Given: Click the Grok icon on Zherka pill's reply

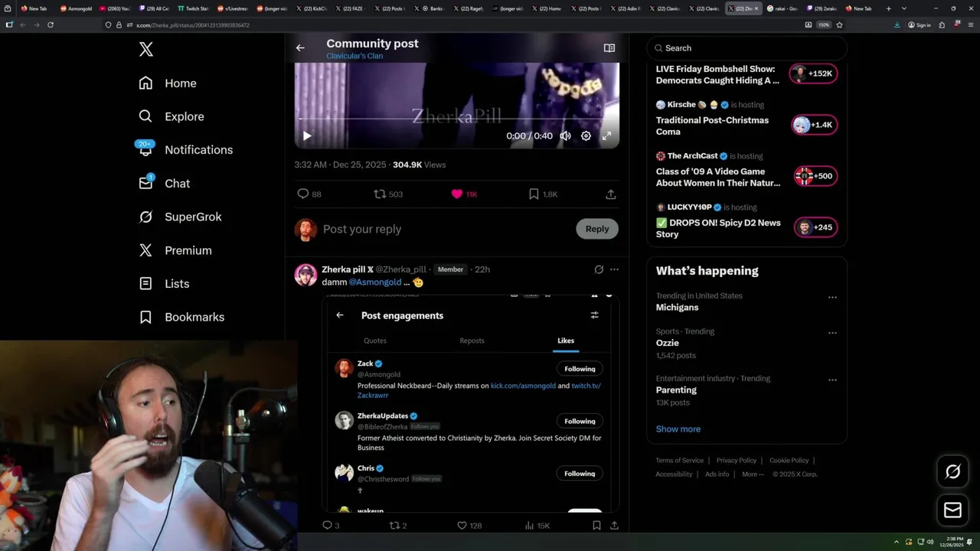Looking at the screenshot, I should click(x=599, y=269).
